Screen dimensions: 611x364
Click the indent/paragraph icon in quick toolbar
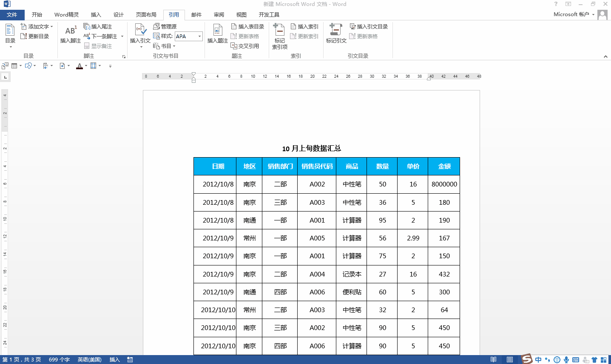click(45, 66)
